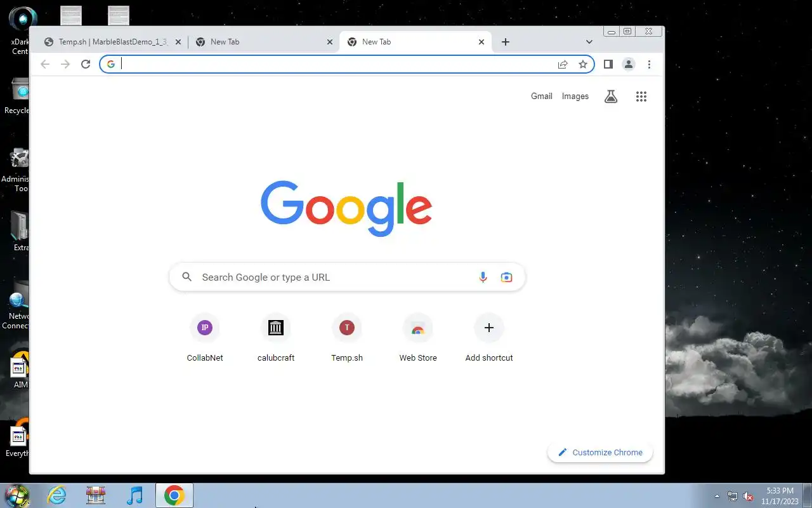This screenshot has height=508, width=812.
Task: Expand the tab search dropdown arrow
Action: (589, 42)
